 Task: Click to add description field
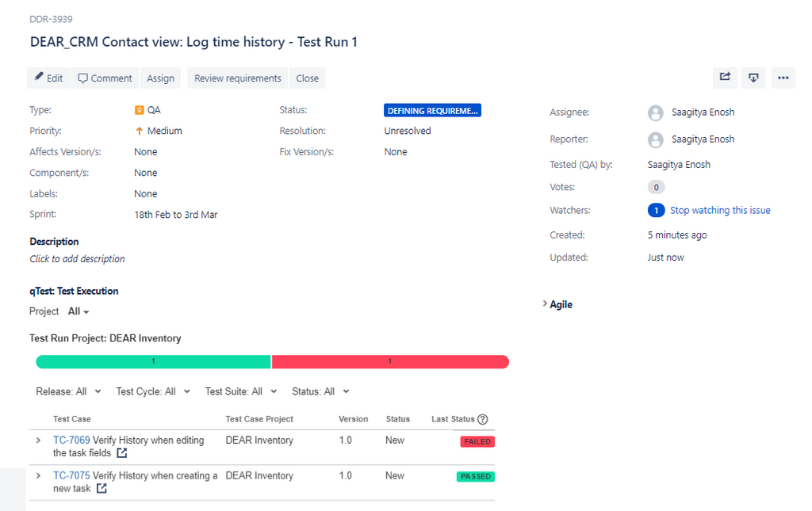point(77,258)
